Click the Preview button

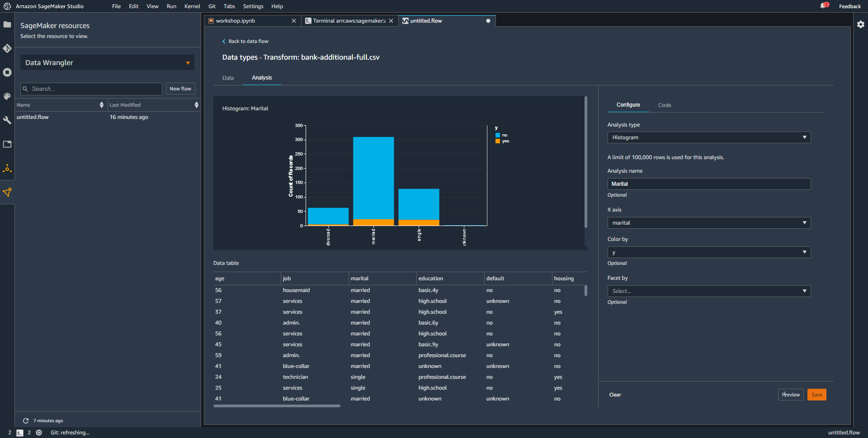(x=791, y=395)
